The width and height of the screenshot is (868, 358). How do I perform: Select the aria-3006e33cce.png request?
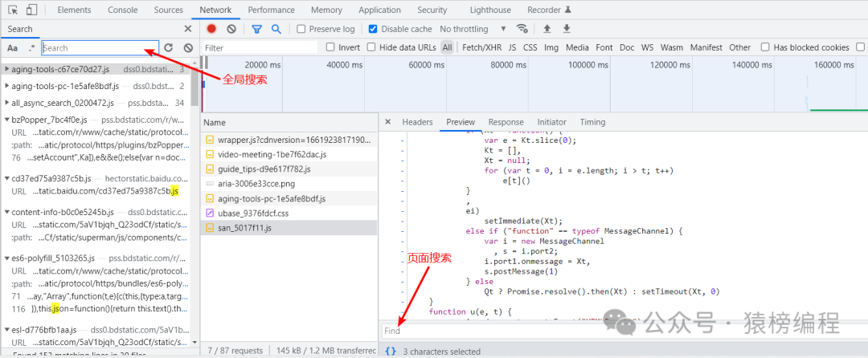point(289,184)
